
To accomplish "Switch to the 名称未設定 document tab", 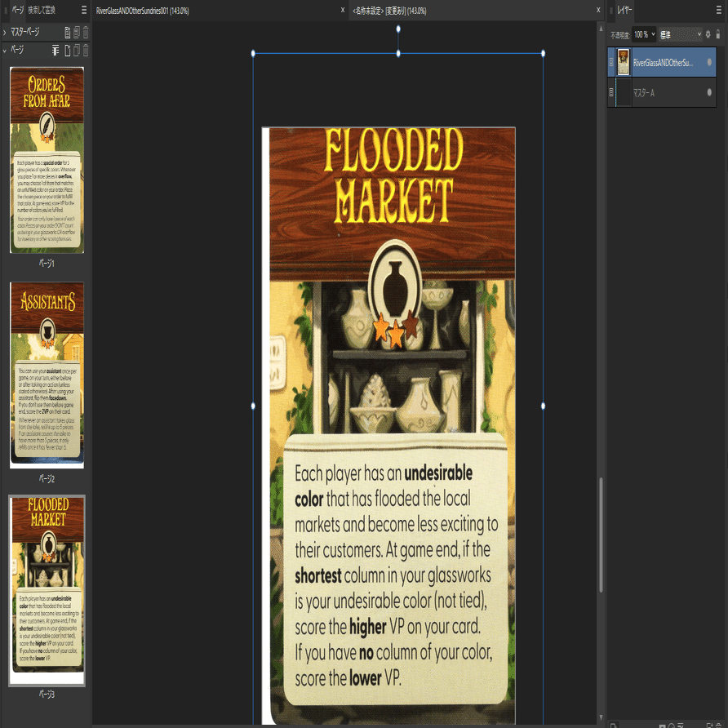I will pos(389,11).
